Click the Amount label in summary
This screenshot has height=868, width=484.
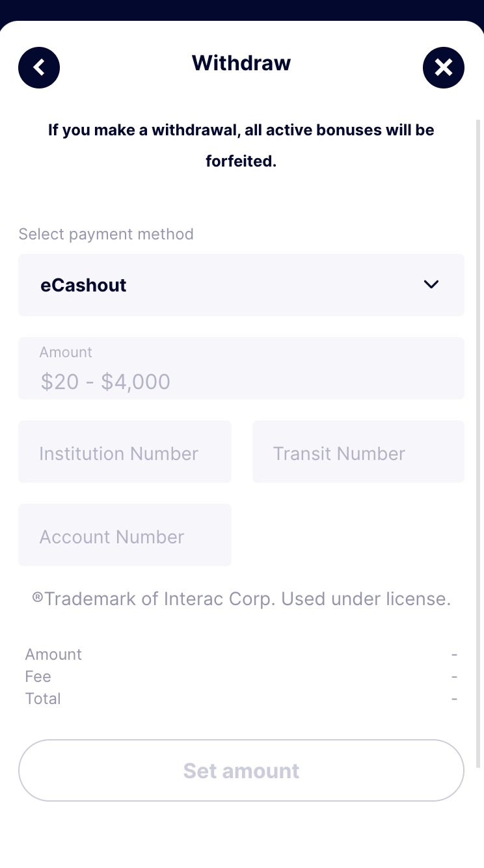[x=53, y=655]
